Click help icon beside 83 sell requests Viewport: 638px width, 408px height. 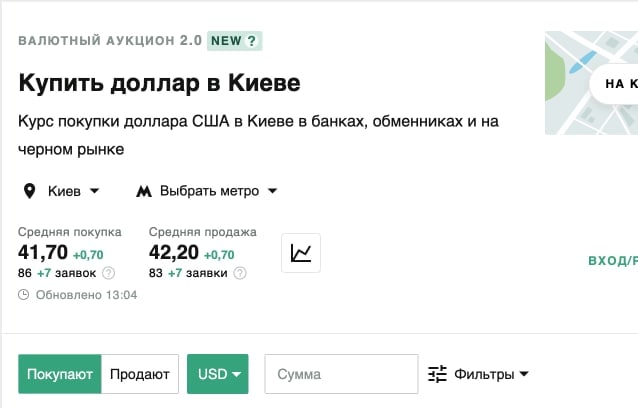[240, 273]
